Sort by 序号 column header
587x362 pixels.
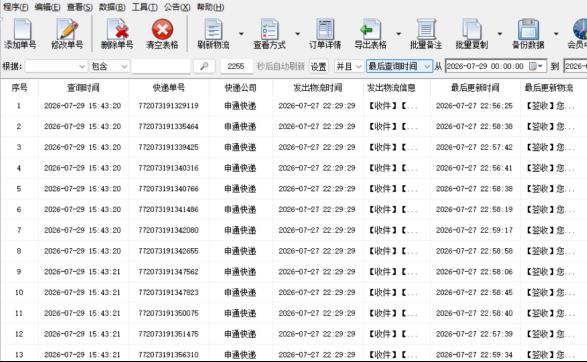19,88
